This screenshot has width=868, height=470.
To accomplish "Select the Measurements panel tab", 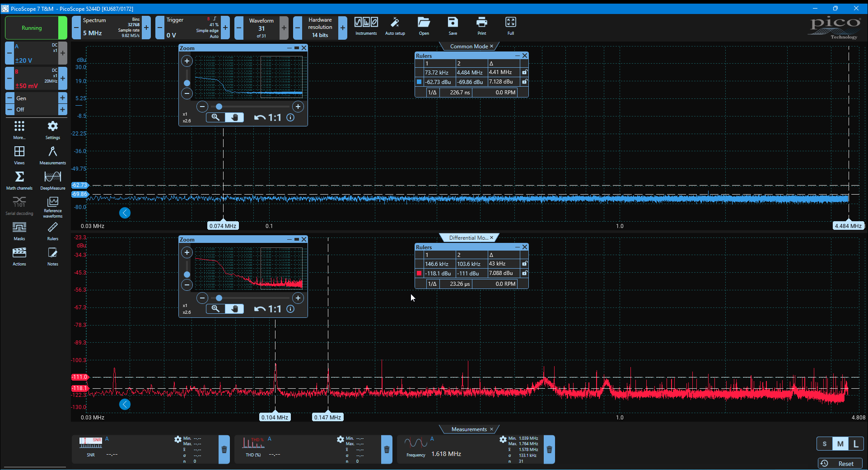I will click(x=469, y=429).
